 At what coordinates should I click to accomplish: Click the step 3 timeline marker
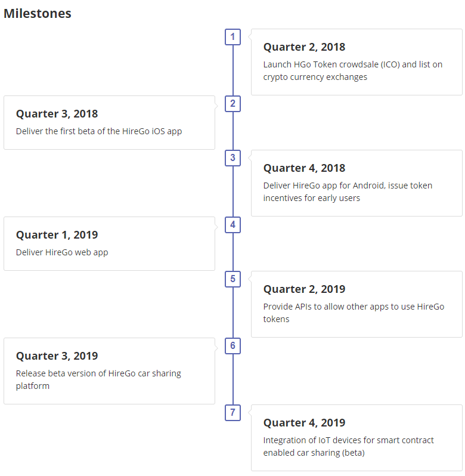coord(232,158)
